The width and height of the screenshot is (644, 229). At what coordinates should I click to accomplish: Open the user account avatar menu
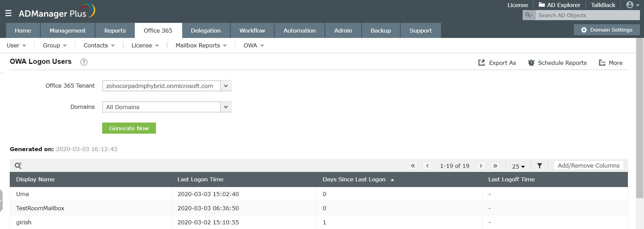point(632,5)
